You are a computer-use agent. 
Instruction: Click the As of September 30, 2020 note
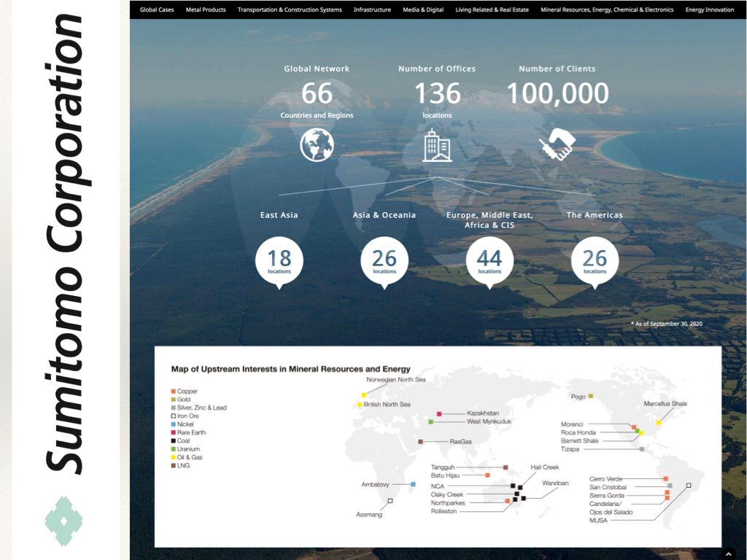point(667,324)
